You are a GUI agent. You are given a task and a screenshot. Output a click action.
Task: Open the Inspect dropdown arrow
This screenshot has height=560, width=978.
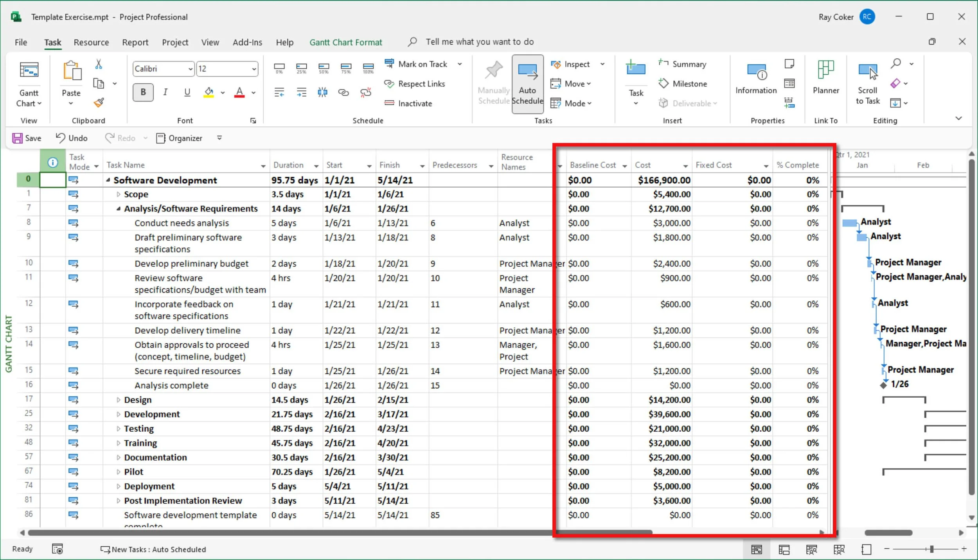[602, 64]
